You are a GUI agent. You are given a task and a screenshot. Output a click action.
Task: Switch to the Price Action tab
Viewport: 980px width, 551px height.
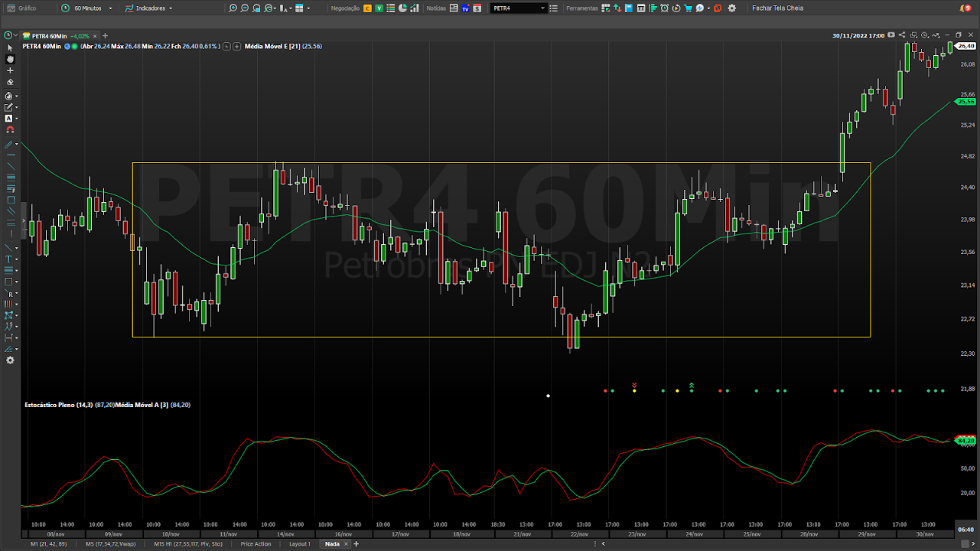pos(256,543)
